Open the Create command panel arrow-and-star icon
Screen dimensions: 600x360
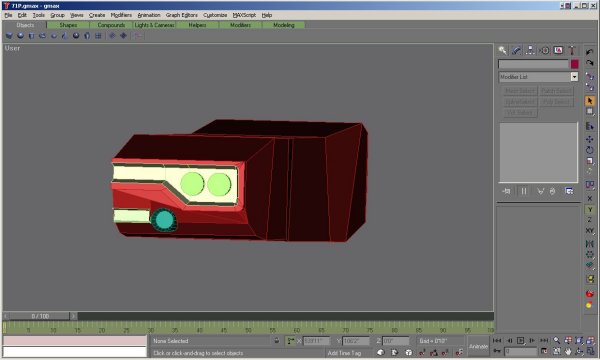(502, 50)
